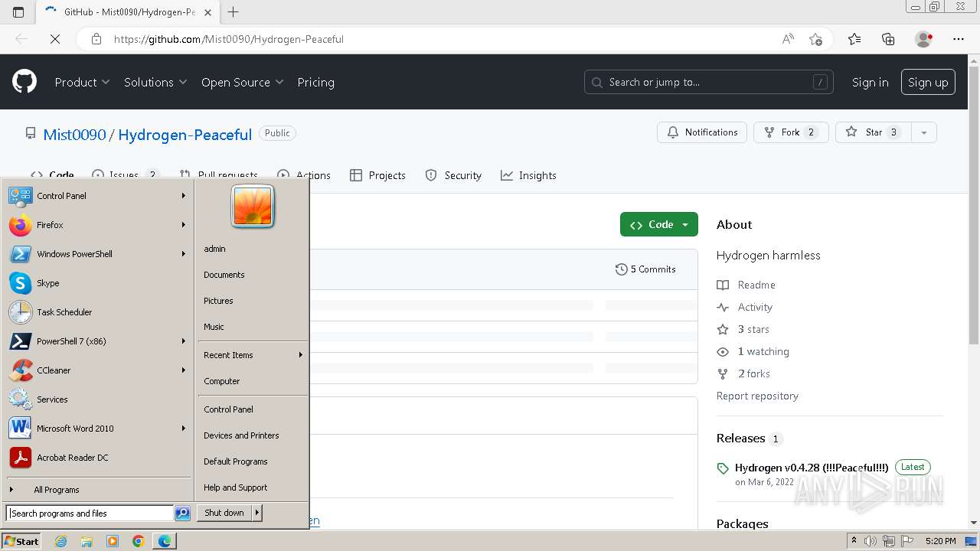Click the Search programs and files field

click(90, 514)
